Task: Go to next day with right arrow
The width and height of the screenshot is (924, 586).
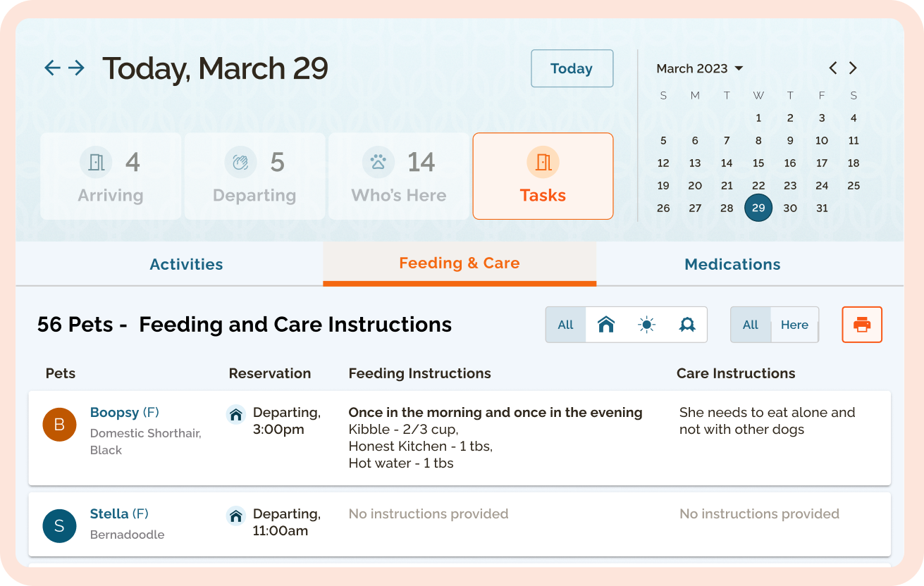Action: 76,68
